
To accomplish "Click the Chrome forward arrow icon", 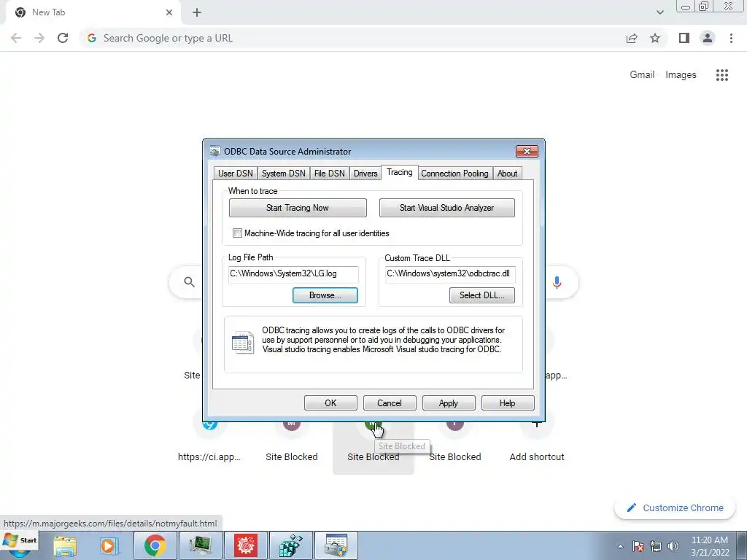I will [39, 38].
